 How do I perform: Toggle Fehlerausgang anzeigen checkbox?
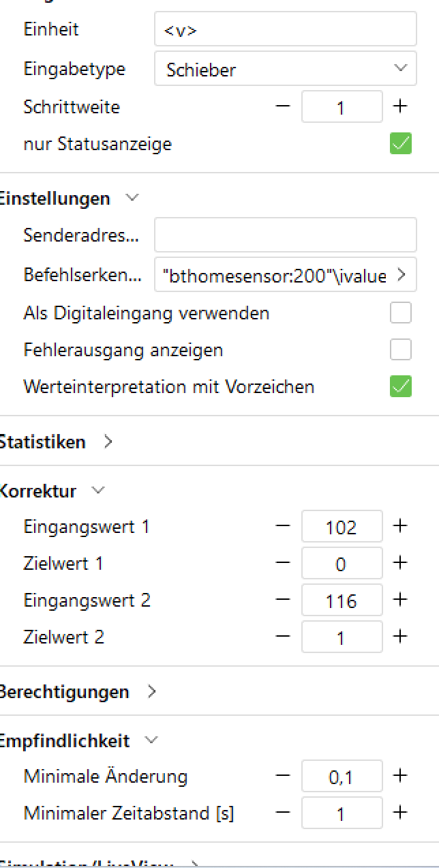[400, 350]
